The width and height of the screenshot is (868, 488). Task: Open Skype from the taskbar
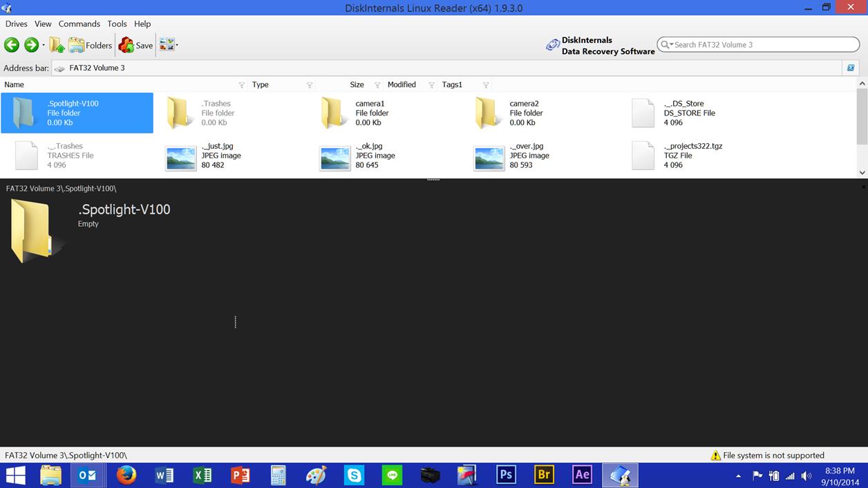click(x=355, y=475)
